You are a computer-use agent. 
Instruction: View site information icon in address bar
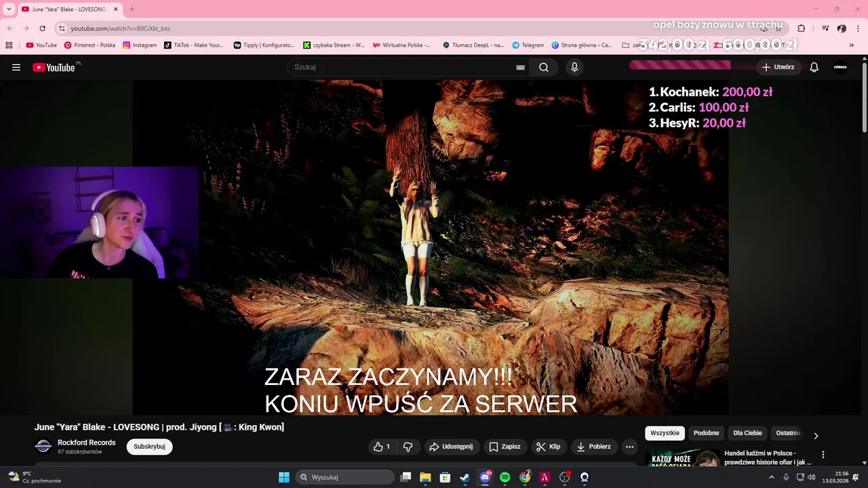pos(62,28)
